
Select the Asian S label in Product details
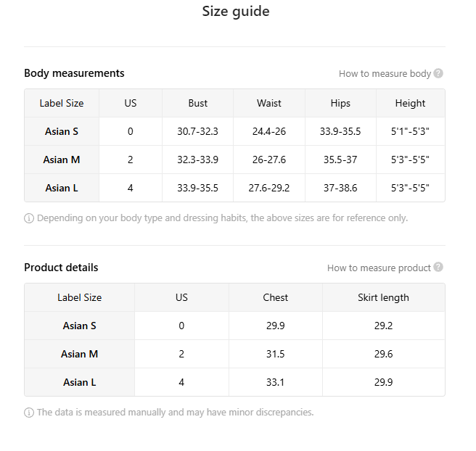(x=80, y=326)
